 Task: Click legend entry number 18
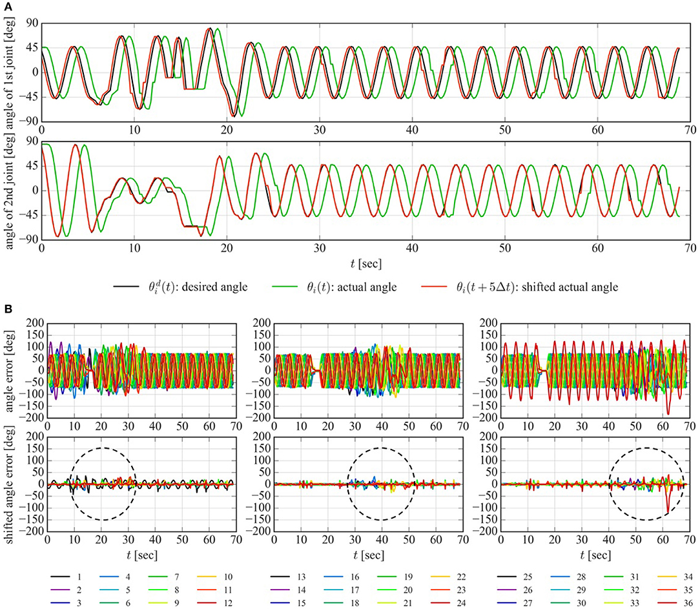[355, 603]
